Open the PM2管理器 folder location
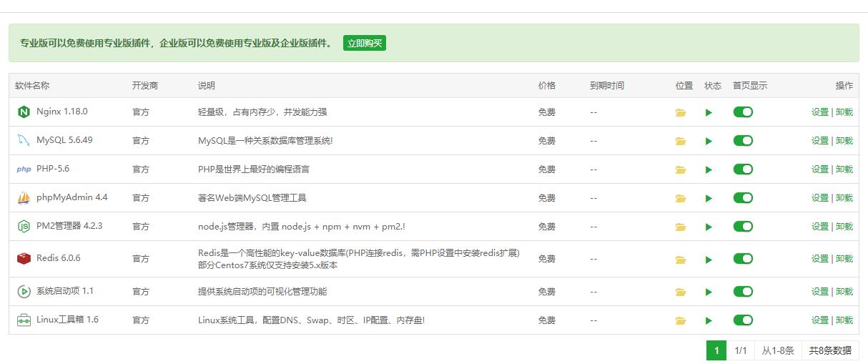This screenshot has width=868, height=364. [x=681, y=227]
